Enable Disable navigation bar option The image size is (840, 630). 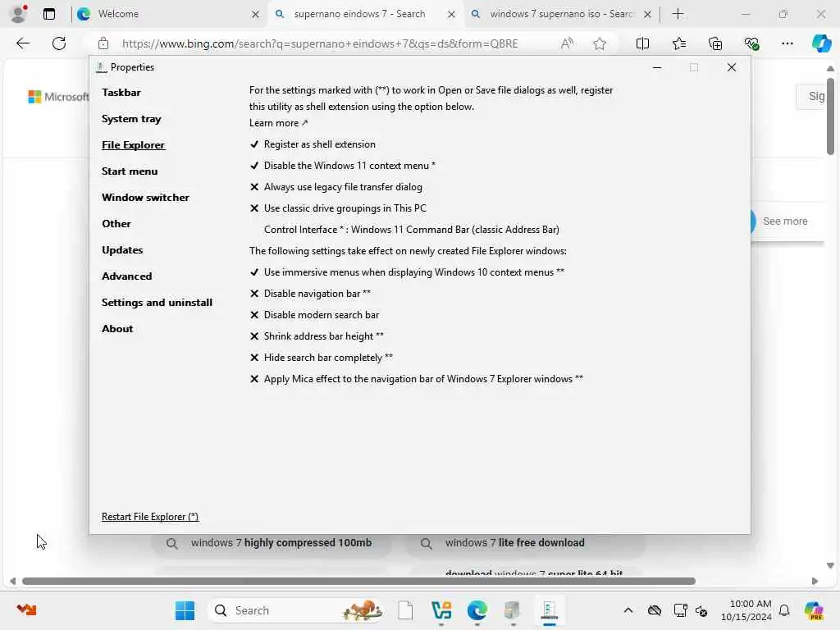coord(310,294)
